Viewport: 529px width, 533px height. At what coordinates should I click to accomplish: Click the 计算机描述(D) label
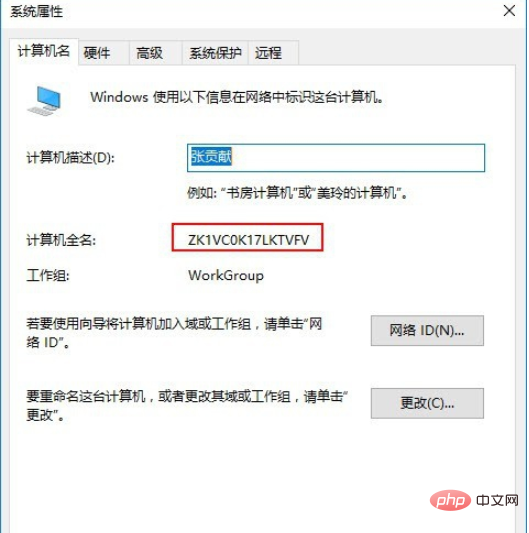pyautogui.click(x=71, y=158)
